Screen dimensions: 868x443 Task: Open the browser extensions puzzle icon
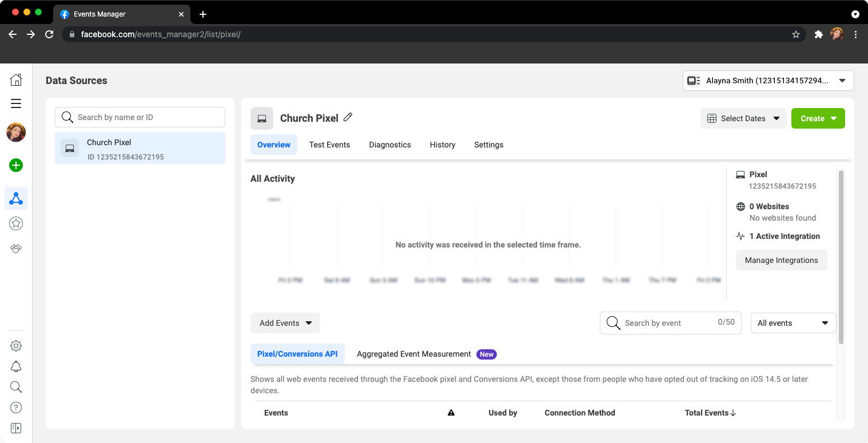819,34
